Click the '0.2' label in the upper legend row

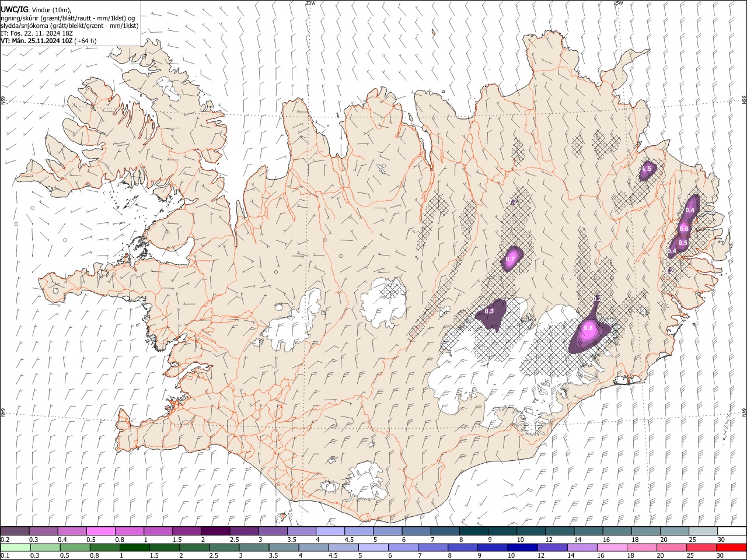tap(5, 540)
